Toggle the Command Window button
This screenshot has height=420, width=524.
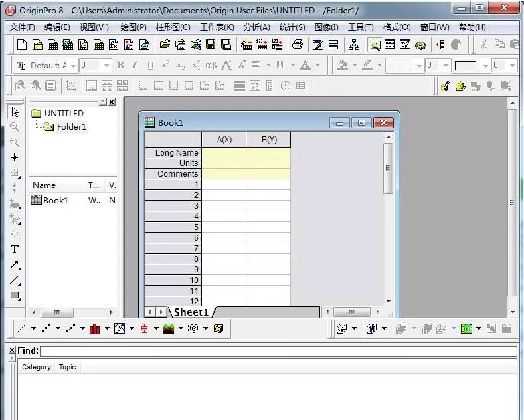[405, 44]
